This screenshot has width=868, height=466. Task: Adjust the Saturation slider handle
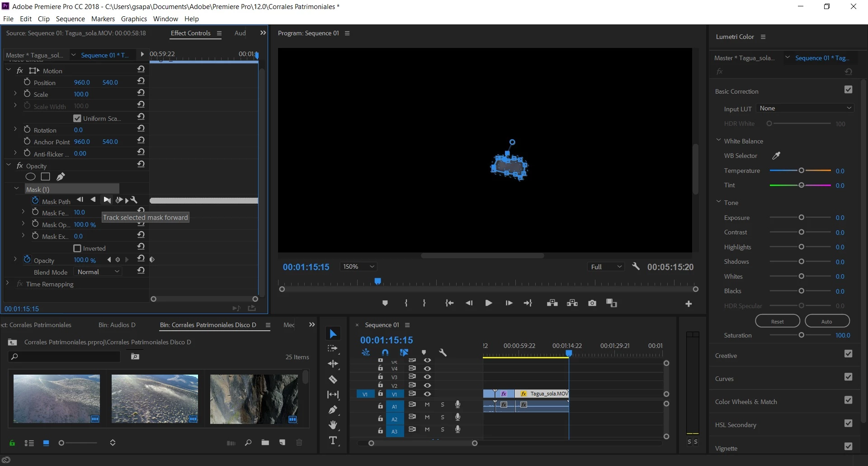coord(801,335)
